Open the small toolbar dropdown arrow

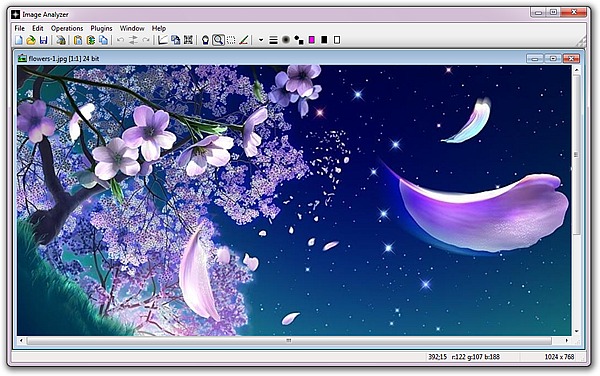(x=261, y=40)
